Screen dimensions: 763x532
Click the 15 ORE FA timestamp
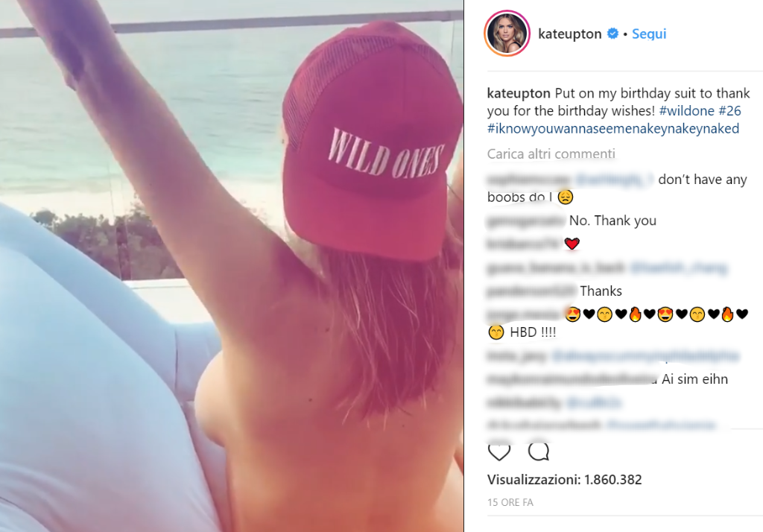click(510, 502)
